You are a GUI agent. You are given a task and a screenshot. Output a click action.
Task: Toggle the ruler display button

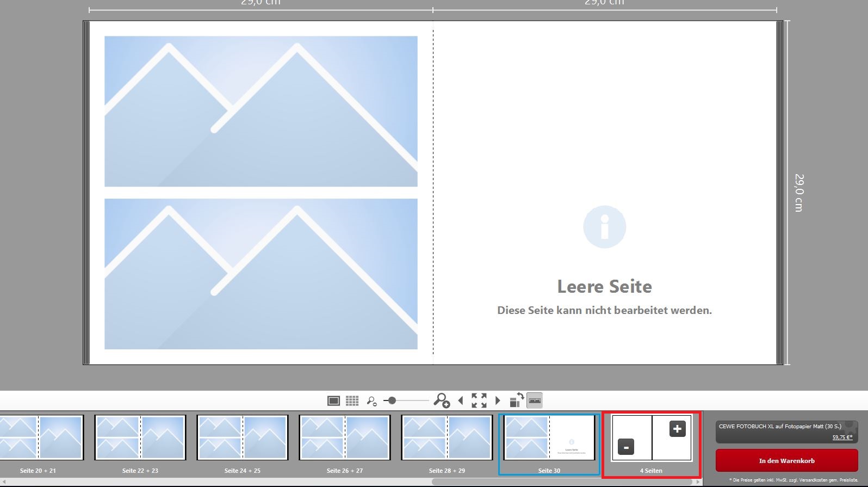coord(535,401)
